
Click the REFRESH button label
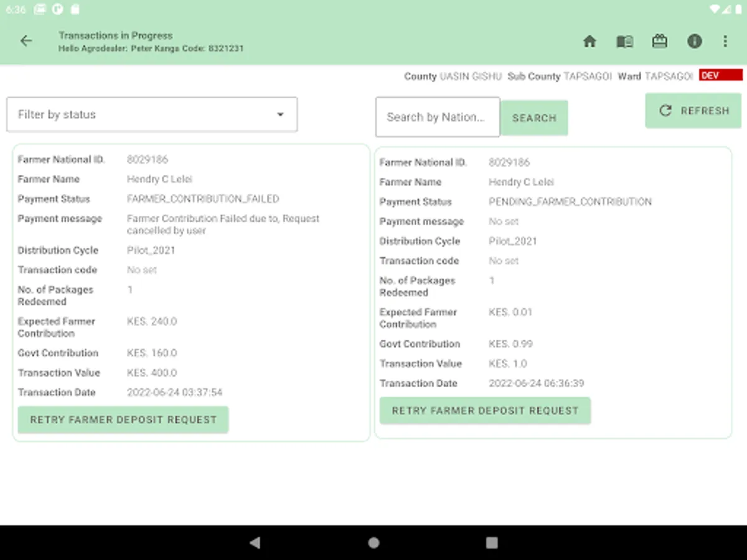pyautogui.click(x=705, y=110)
